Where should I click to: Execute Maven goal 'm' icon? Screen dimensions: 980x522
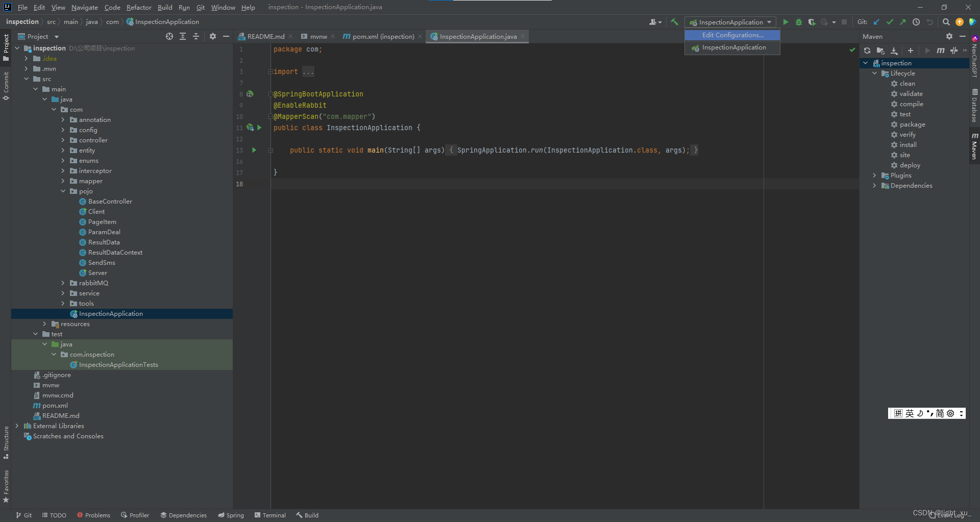(940, 51)
